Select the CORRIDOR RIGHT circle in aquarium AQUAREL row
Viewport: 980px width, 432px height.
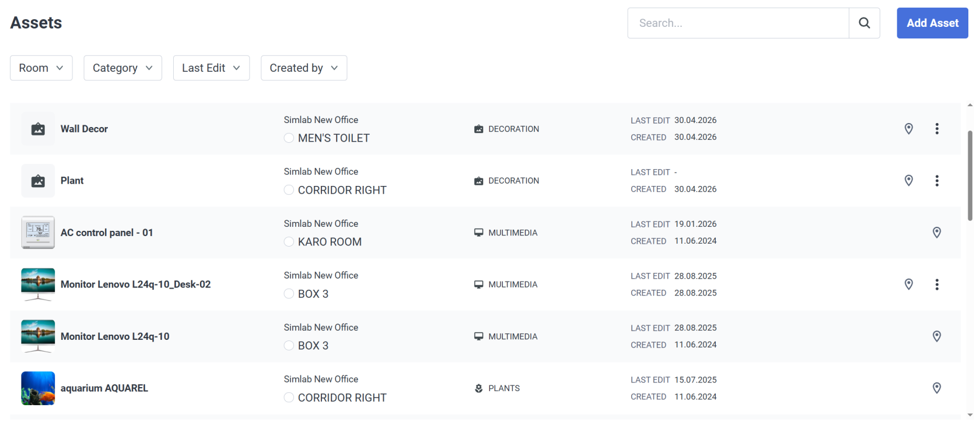point(289,398)
